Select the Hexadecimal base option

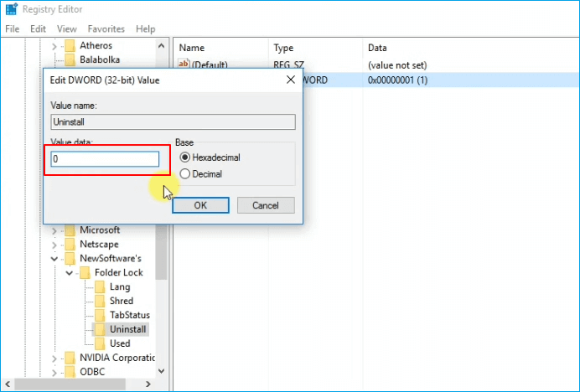tap(185, 157)
